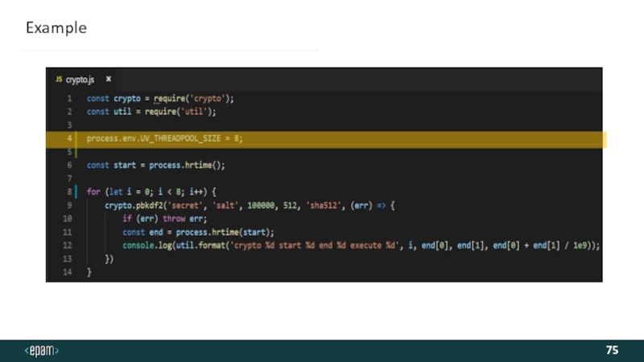
Task: Click the Example slide heading
Action: (56, 28)
